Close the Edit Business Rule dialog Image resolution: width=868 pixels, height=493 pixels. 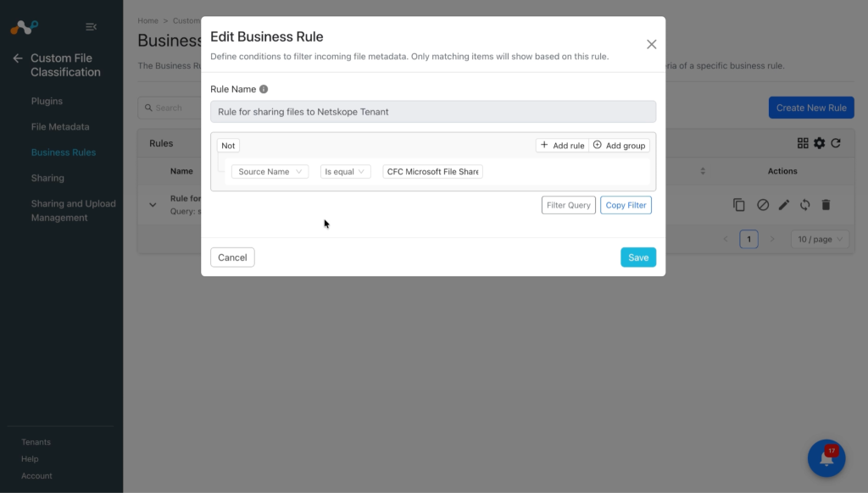[651, 44]
